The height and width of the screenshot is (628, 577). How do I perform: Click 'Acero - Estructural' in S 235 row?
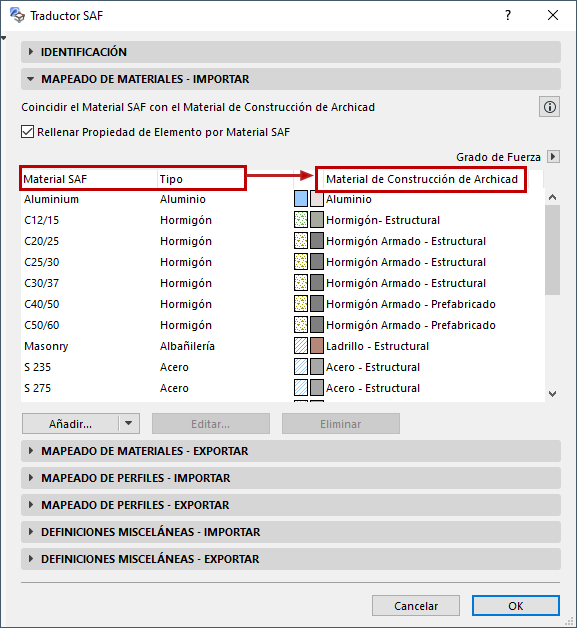click(373, 367)
